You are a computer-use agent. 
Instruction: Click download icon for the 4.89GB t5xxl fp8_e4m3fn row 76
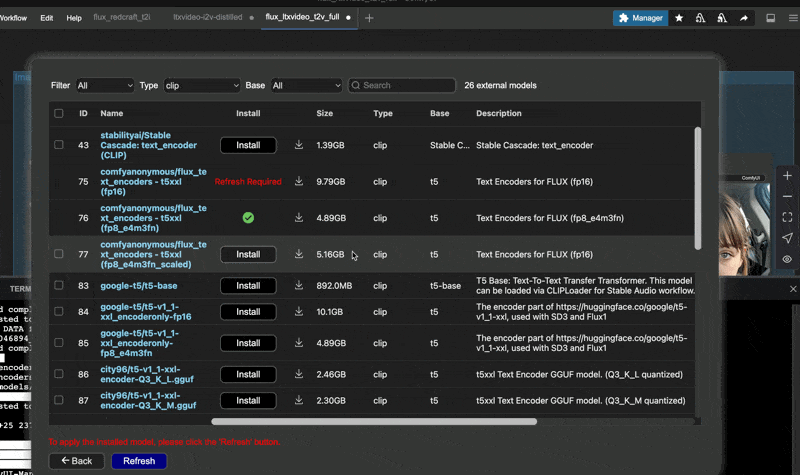[x=299, y=217]
